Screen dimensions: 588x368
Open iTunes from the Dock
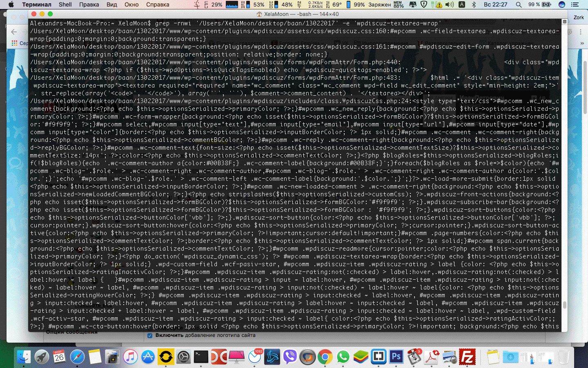[130, 357]
